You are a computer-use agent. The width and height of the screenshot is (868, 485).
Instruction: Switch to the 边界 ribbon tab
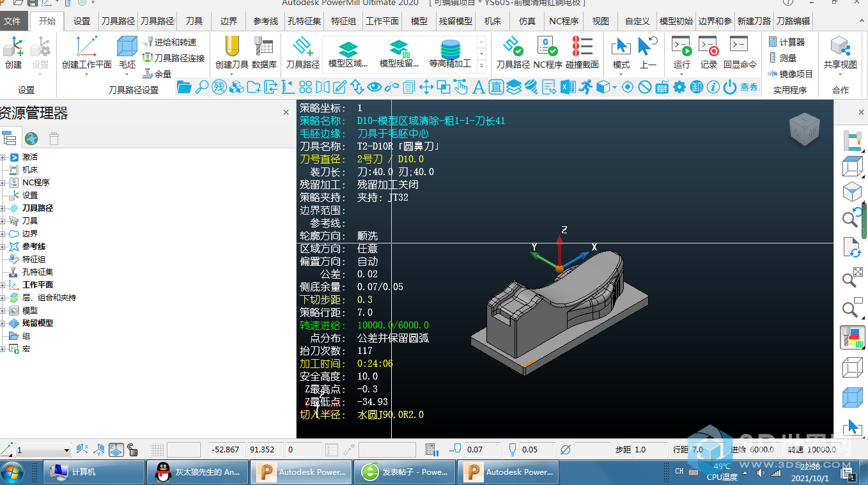[229, 21]
